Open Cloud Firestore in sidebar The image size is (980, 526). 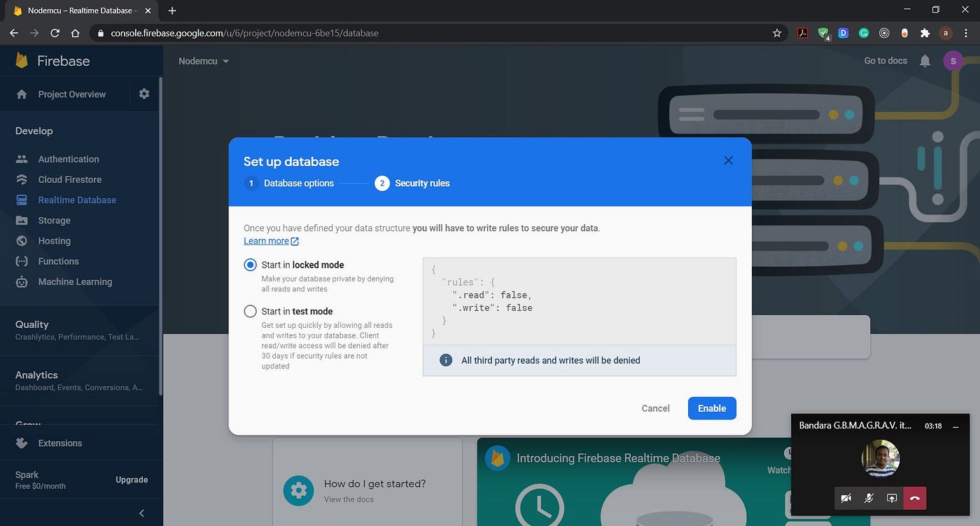69,179
